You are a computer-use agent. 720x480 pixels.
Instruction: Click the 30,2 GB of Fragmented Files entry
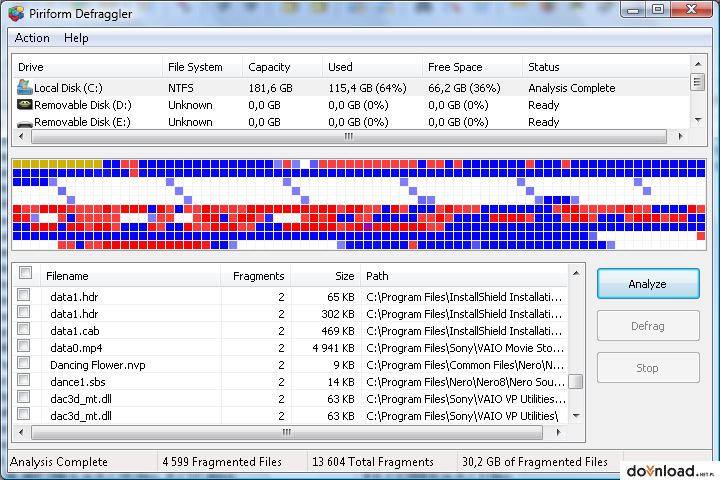pos(535,462)
